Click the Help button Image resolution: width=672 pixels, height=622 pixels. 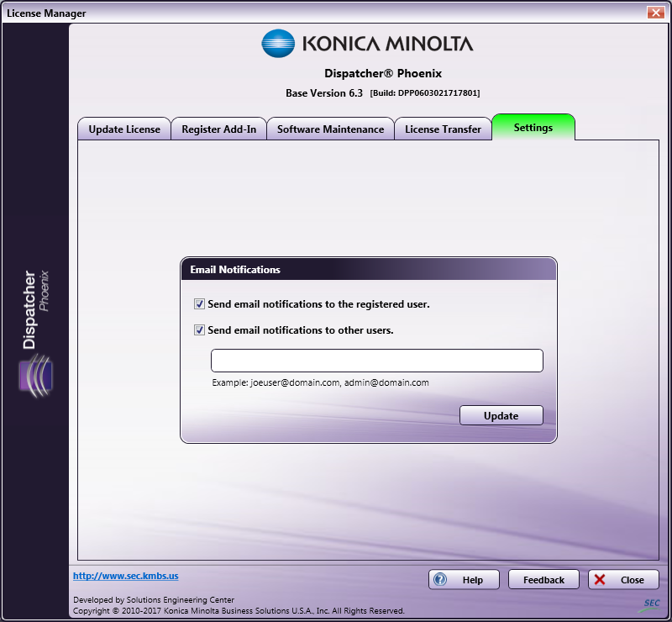[x=464, y=579]
